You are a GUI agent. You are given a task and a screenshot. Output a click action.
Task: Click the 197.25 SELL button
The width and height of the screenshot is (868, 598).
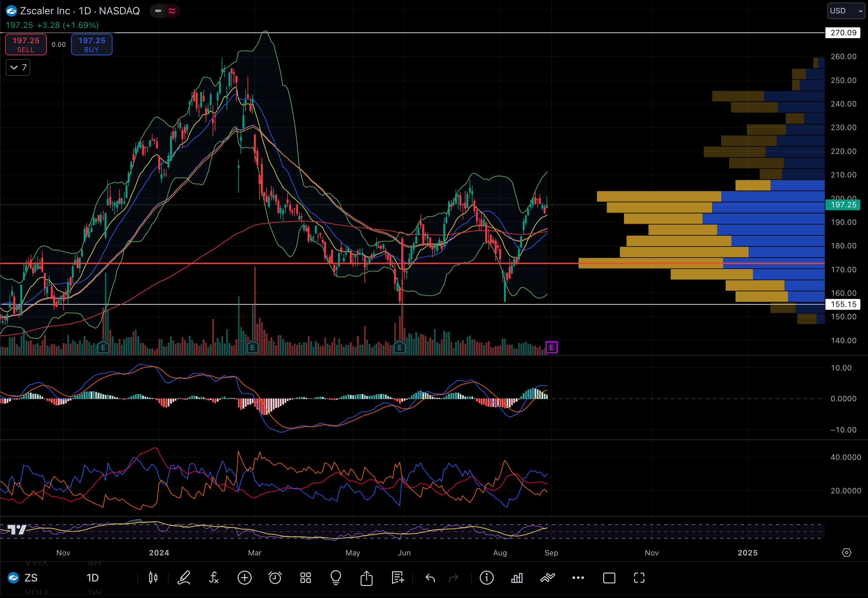pyautogui.click(x=26, y=44)
